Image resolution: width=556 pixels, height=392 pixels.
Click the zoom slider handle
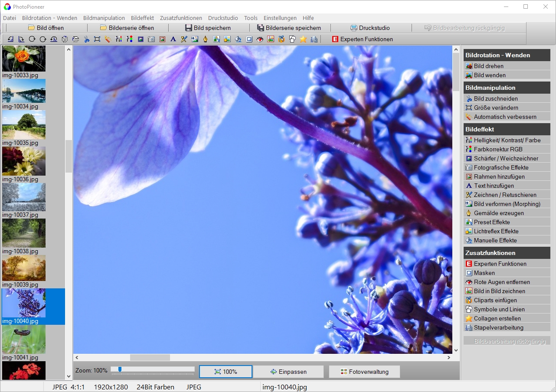click(x=120, y=369)
